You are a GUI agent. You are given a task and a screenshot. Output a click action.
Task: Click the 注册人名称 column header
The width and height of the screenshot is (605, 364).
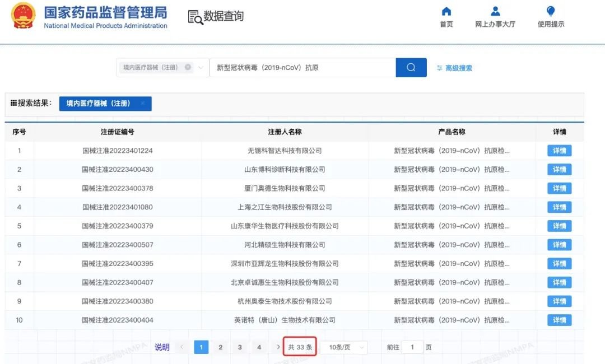coord(285,132)
